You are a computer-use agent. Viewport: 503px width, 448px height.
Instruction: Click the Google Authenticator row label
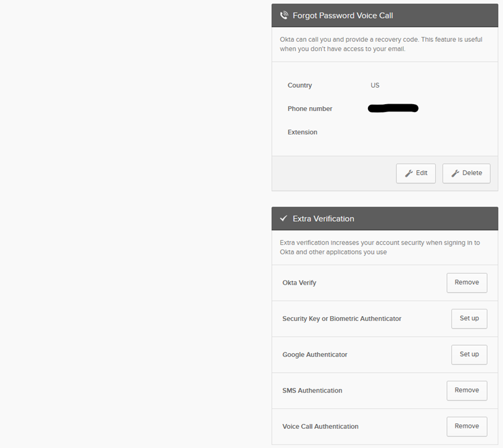pos(315,354)
